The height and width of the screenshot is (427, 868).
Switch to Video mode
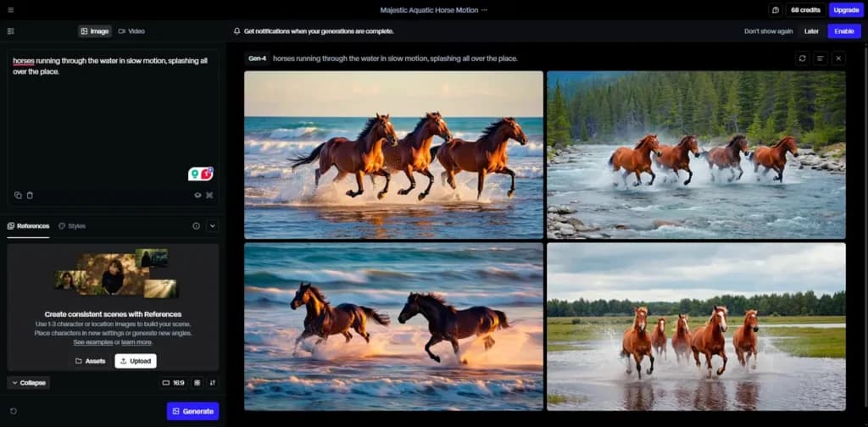pos(131,31)
